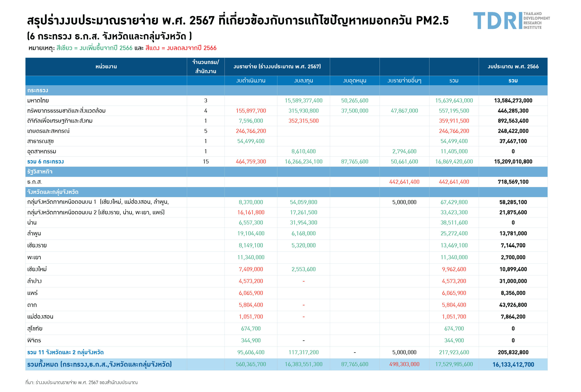581x392 pixels.
Task: Select the รัฐวิสาหกิจ section row
Action: pyautogui.click(x=286, y=172)
